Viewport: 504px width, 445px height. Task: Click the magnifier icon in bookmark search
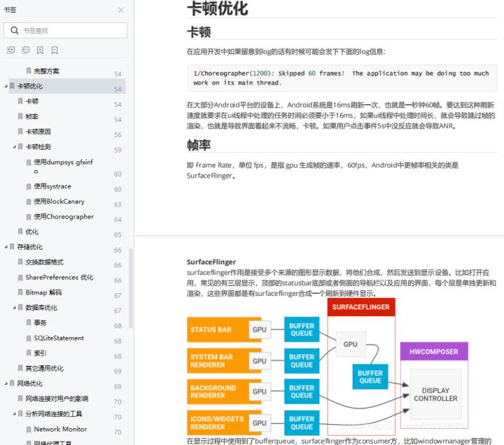pyautogui.click(x=15, y=31)
